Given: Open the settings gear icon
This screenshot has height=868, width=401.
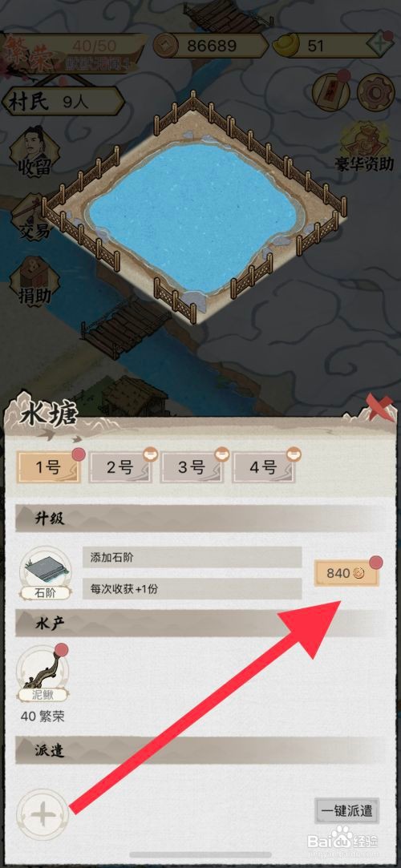Looking at the screenshot, I should point(375,91).
